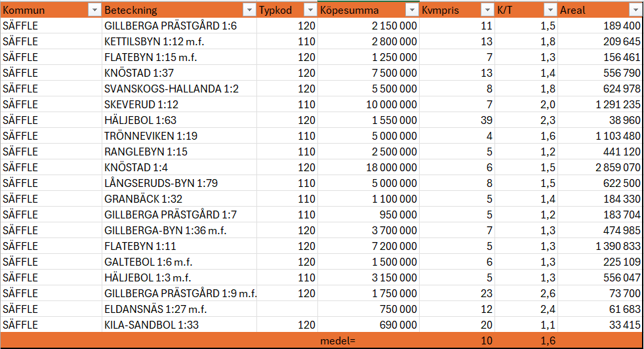Select K/T value 2,3 cell
The width and height of the screenshot is (644, 349).
tap(526, 120)
